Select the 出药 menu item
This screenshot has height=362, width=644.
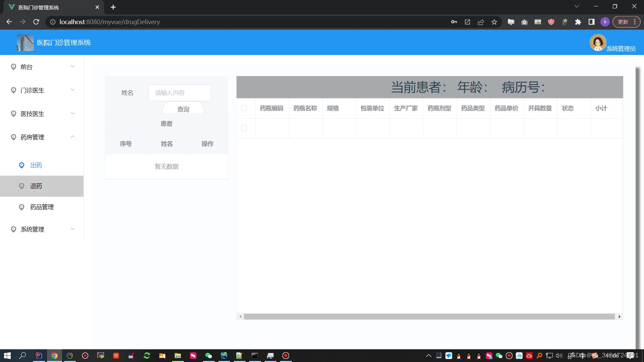36,165
